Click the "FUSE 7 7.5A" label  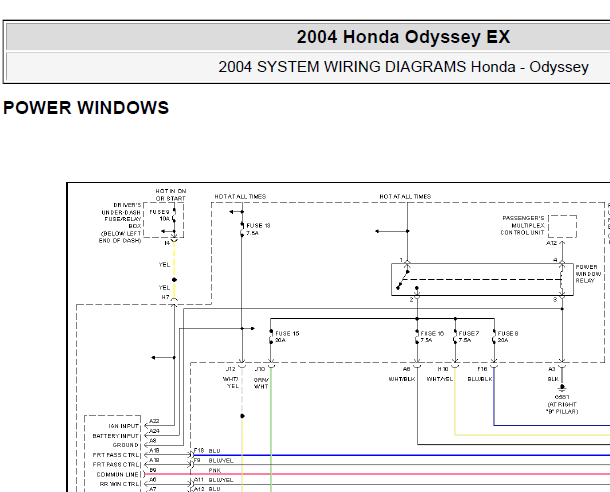(x=468, y=337)
